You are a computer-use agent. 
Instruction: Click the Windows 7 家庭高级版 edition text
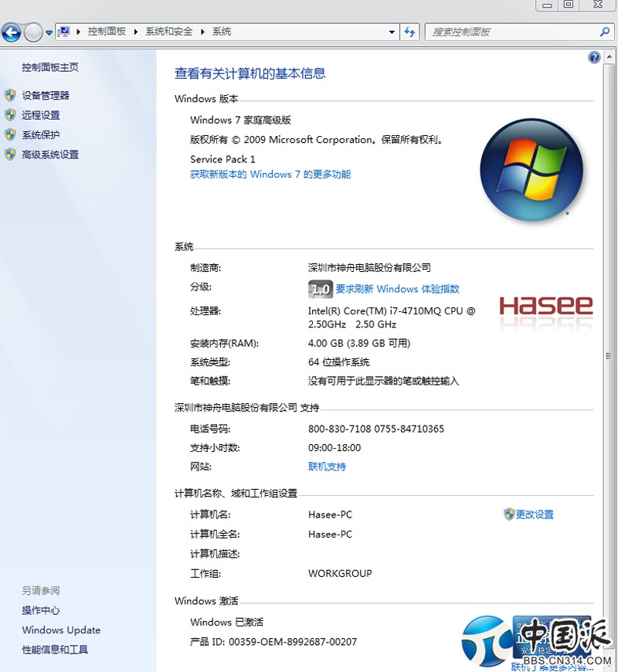(x=240, y=120)
